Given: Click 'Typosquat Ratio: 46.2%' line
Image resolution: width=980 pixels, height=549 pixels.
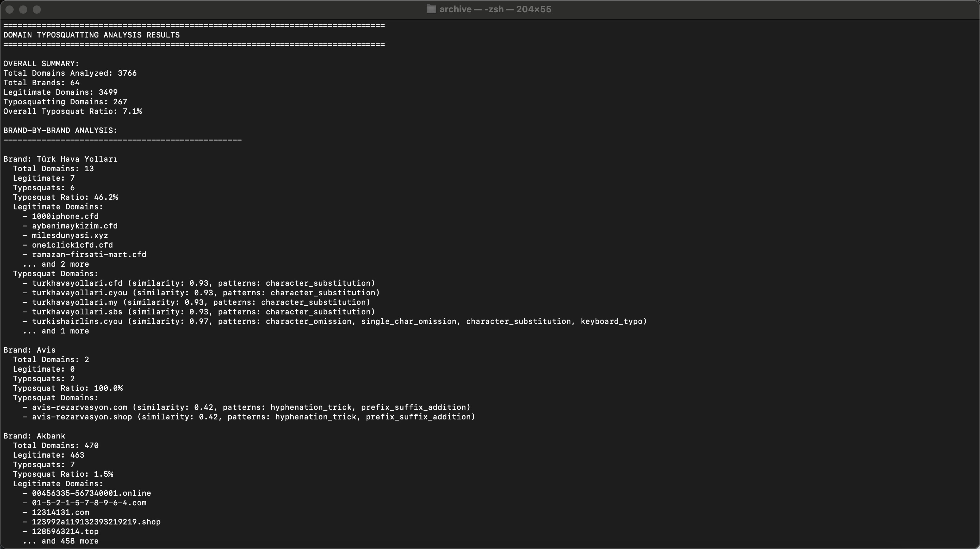Looking at the screenshot, I should [65, 197].
